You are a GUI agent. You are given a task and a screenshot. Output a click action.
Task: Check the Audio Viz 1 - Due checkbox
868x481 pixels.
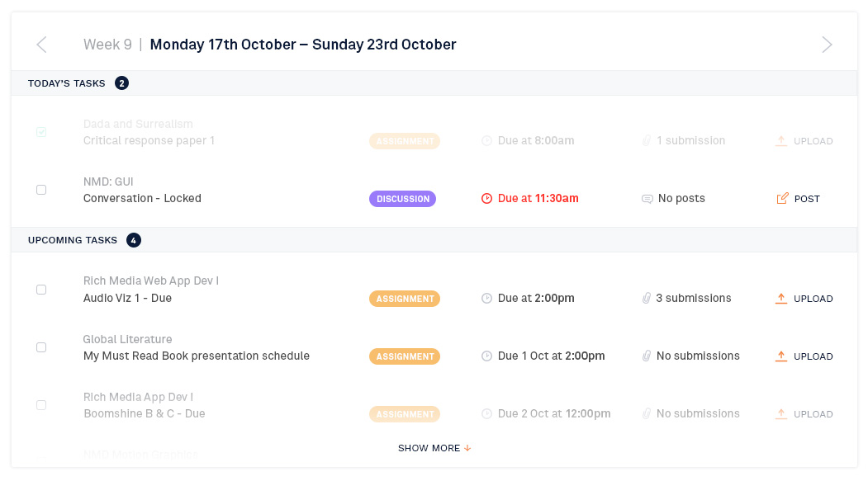[x=41, y=290]
